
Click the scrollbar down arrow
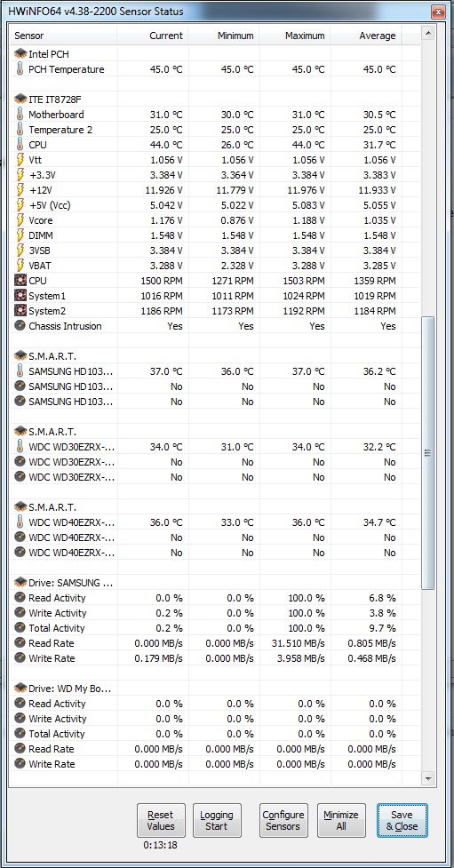click(428, 778)
